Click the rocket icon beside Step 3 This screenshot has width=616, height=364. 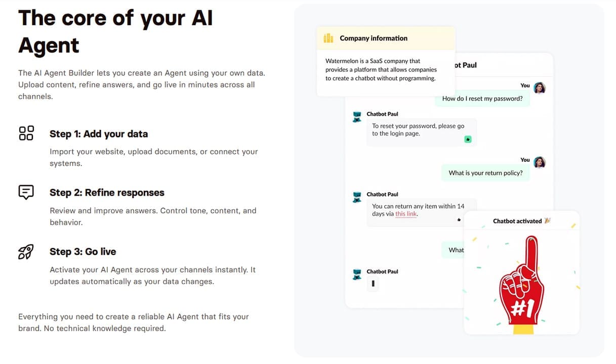[26, 251]
